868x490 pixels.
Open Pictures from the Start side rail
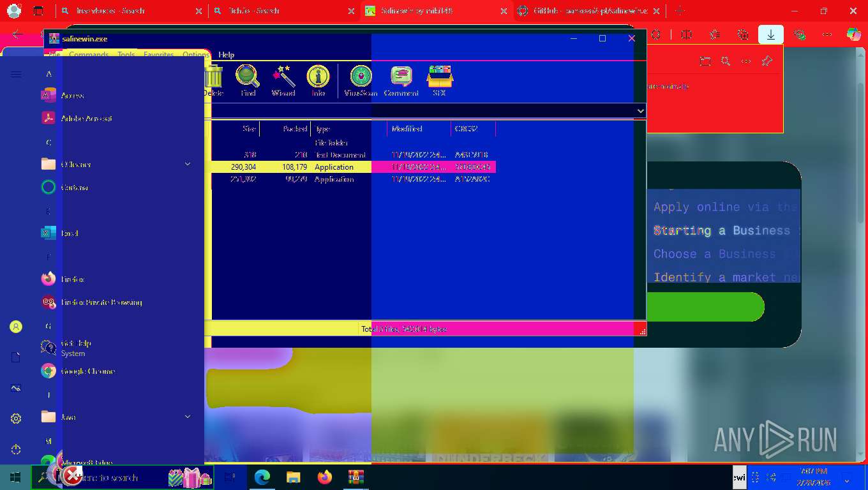click(16, 388)
